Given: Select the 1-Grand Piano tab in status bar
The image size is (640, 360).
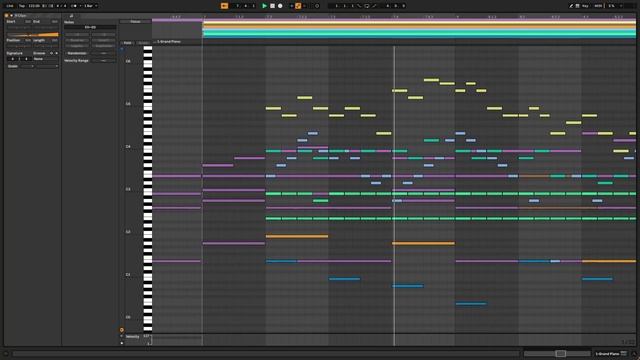Looking at the screenshot, I should click(607, 353).
